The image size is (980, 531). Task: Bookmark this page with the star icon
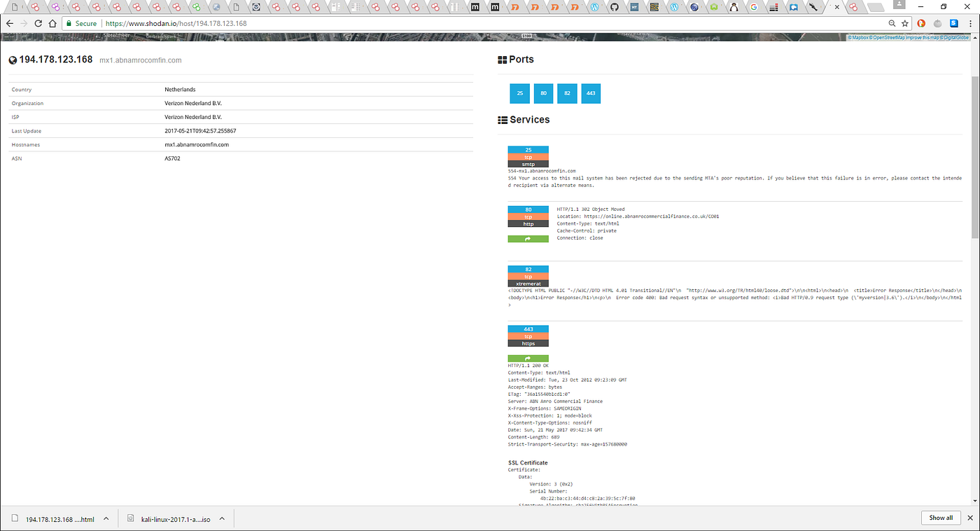(904, 23)
